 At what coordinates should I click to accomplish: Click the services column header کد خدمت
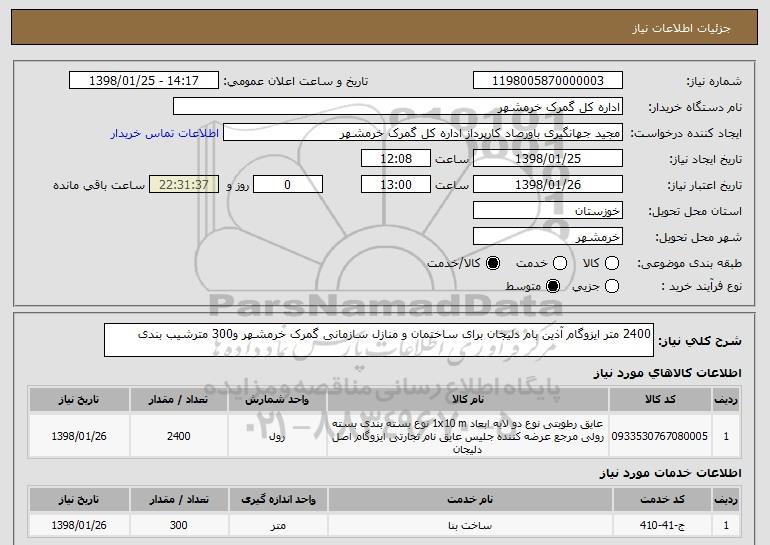tap(662, 499)
